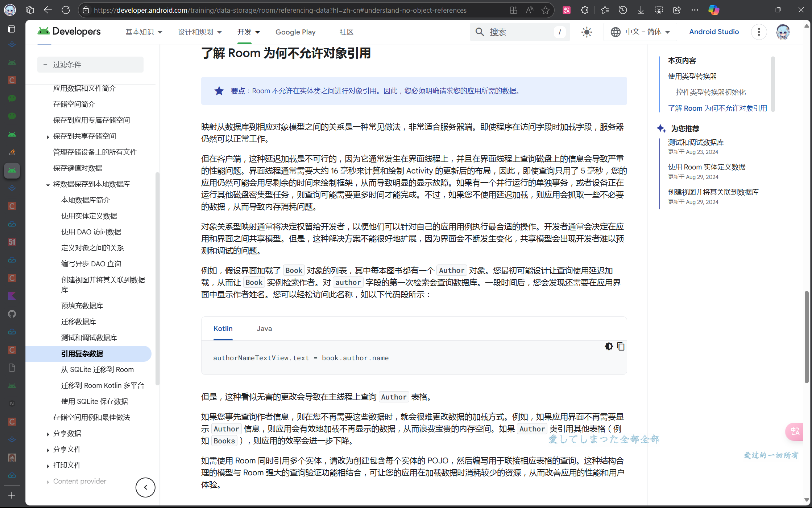Open the 基本知识 dropdown menu

coord(144,32)
